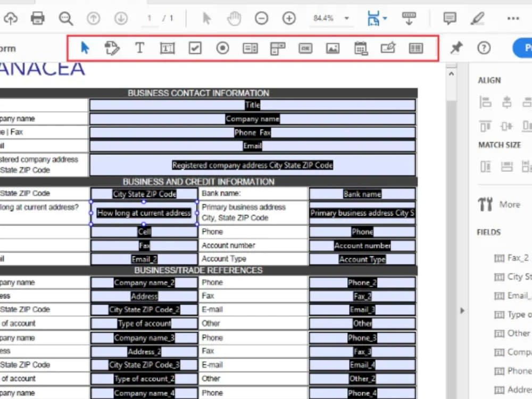Image resolution: width=532 pixels, height=399 pixels.
Task: Click the blue Preview button
Action: [523, 48]
